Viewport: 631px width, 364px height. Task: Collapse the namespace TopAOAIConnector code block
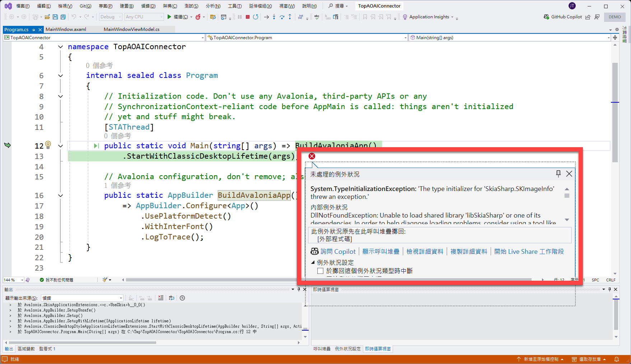[60, 47]
